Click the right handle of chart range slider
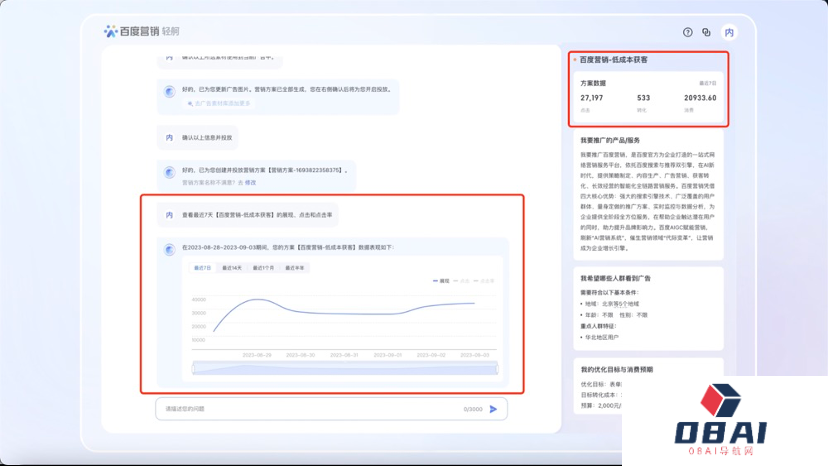 (497, 369)
